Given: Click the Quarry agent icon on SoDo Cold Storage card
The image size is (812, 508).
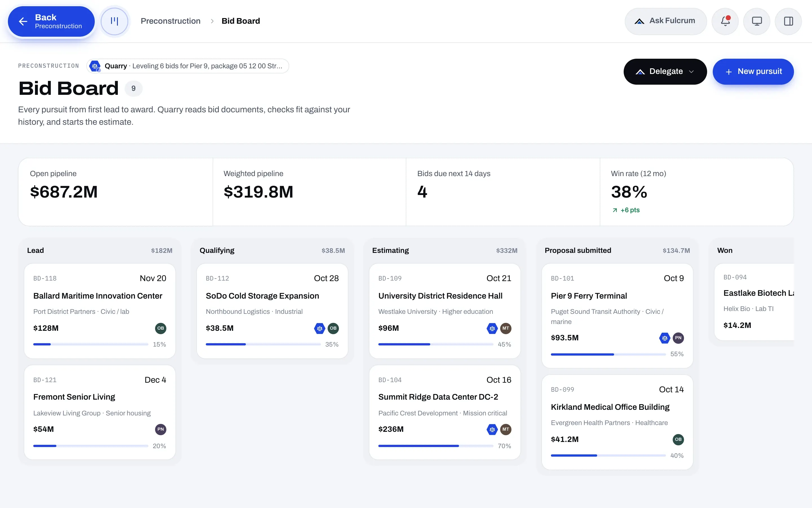Looking at the screenshot, I should [319, 328].
